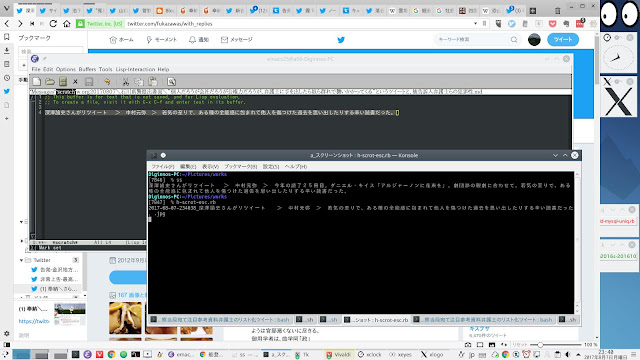This screenshot has height=360, width=640.
Task: Click the rewind navigation button
Action: pos(32,24)
